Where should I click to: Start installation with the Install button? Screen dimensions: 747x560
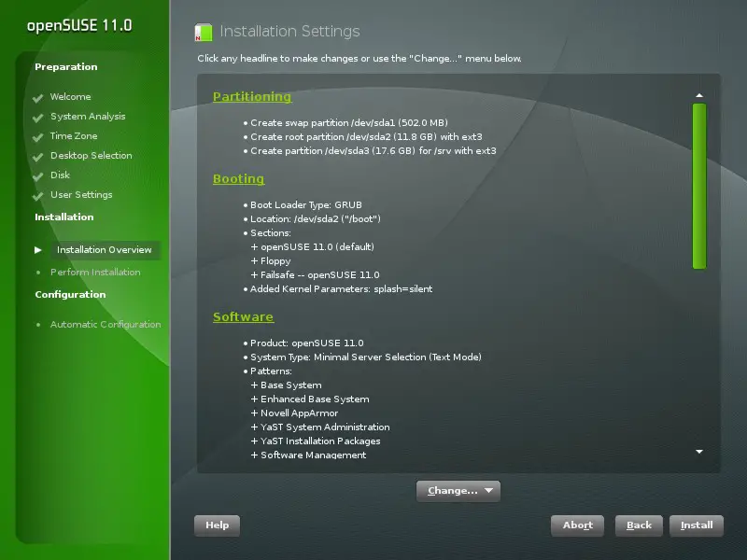(x=697, y=525)
